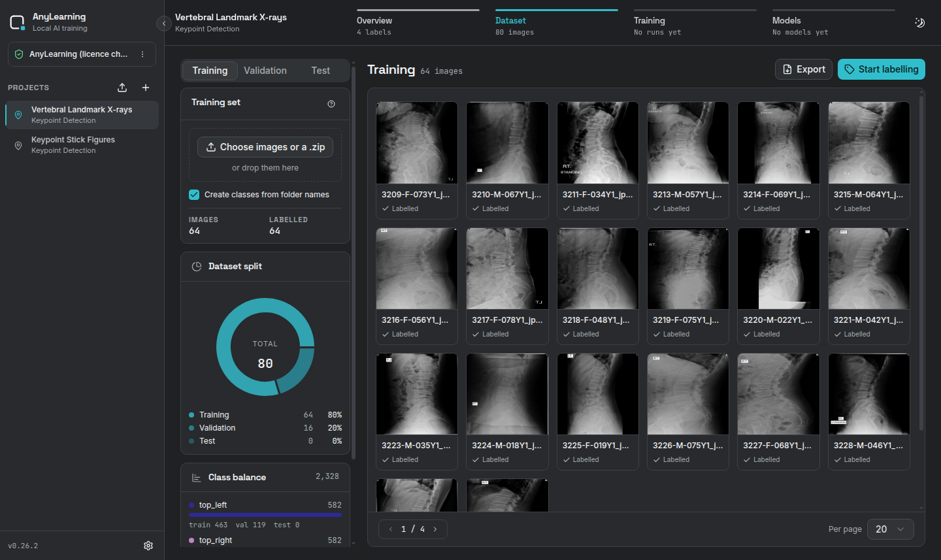Click the image grid vertical scrollbar

point(921,263)
